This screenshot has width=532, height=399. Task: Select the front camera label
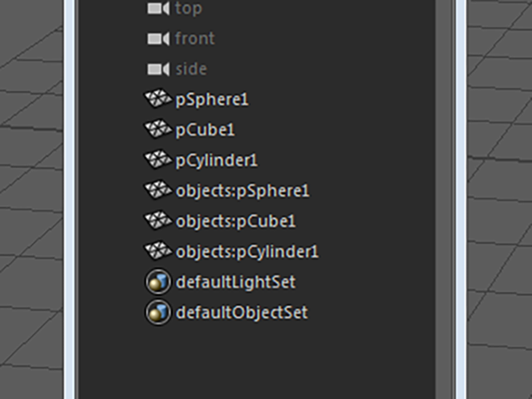tap(195, 39)
